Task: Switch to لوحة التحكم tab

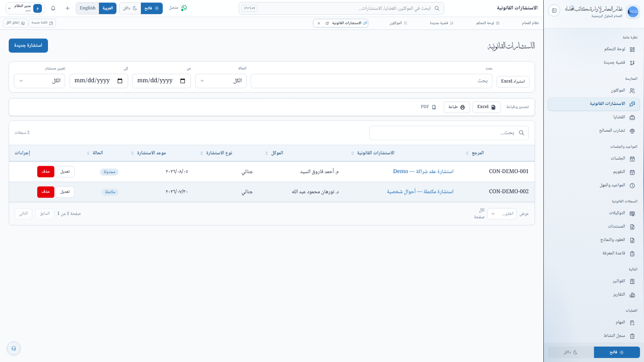Action: coord(488,23)
